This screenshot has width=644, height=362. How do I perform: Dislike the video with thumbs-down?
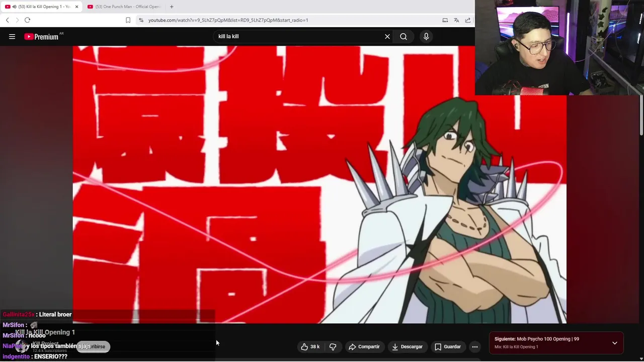[333, 346]
